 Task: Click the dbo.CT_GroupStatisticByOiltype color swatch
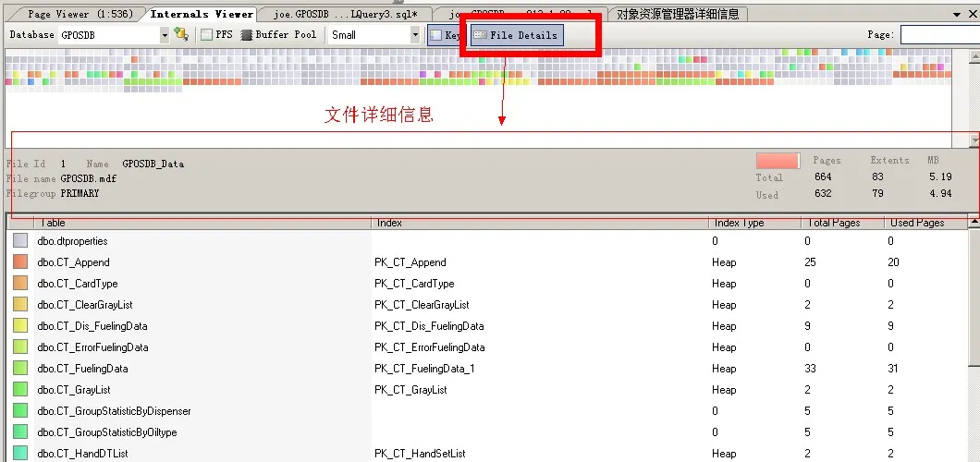[x=20, y=432]
